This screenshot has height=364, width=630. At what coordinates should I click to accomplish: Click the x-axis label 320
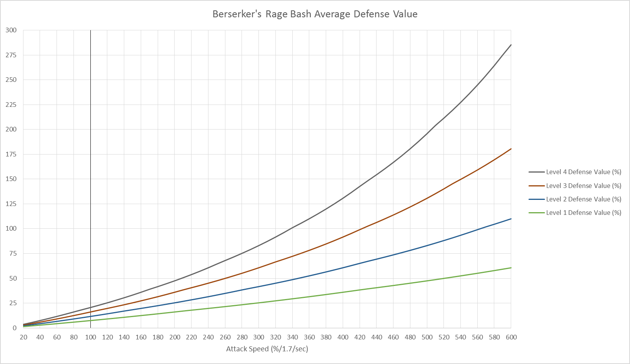click(x=276, y=337)
